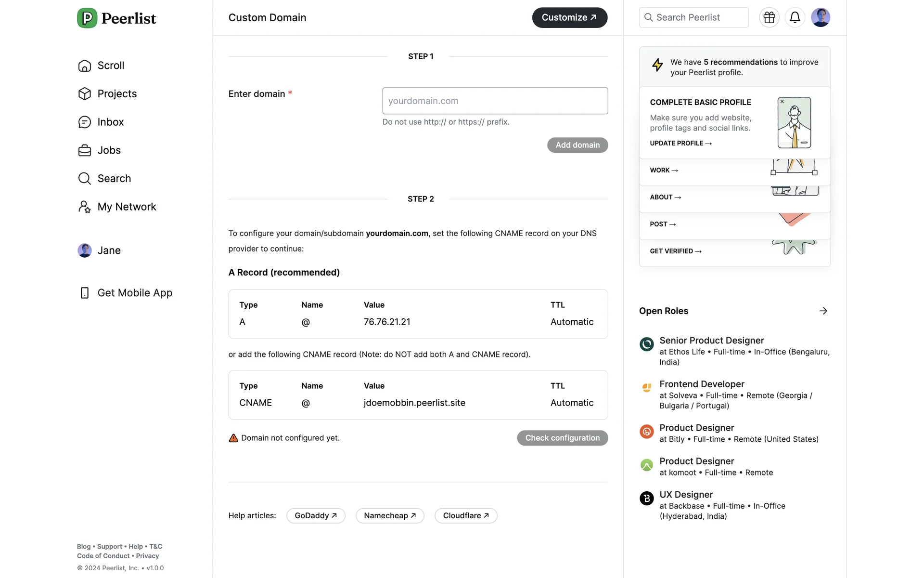Expand the WORK recommendation card
924x578 pixels.
(664, 171)
